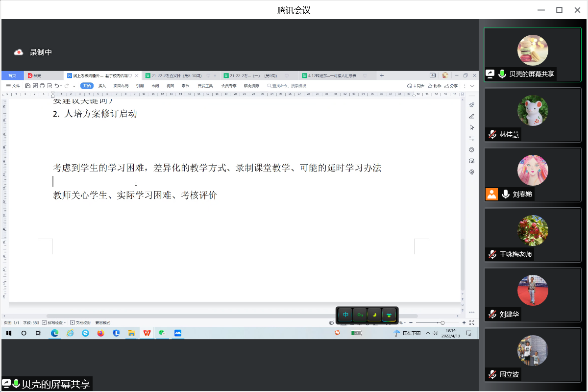Click the three-dots more icon below side panel

(x=471, y=312)
